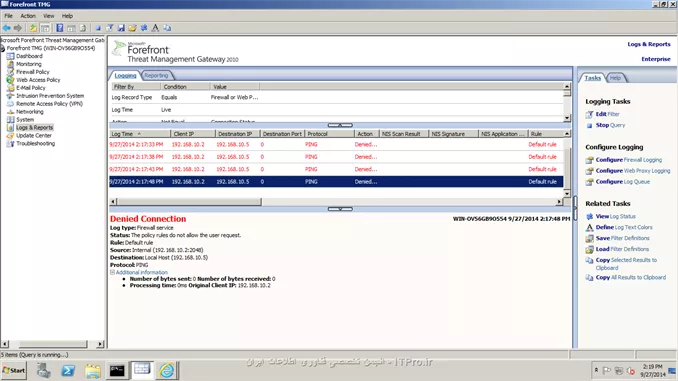Click the icon beside Copy All Results to Clipboard
The height and width of the screenshot is (381, 678).
(x=589, y=278)
